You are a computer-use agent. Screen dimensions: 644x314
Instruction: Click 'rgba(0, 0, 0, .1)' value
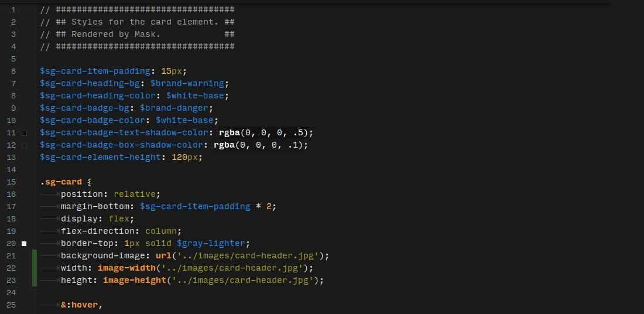coord(258,145)
